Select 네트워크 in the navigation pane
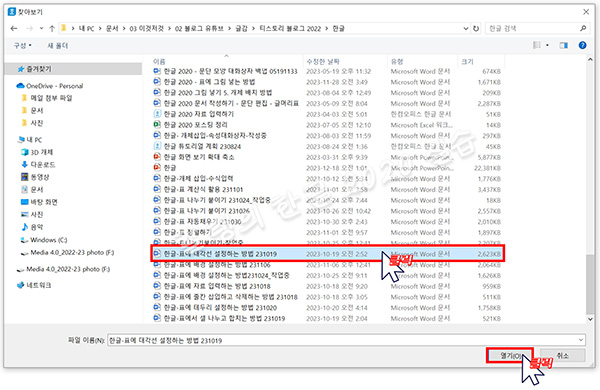The width and height of the screenshot is (600, 390). pyautogui.click(x=34, y=285)
